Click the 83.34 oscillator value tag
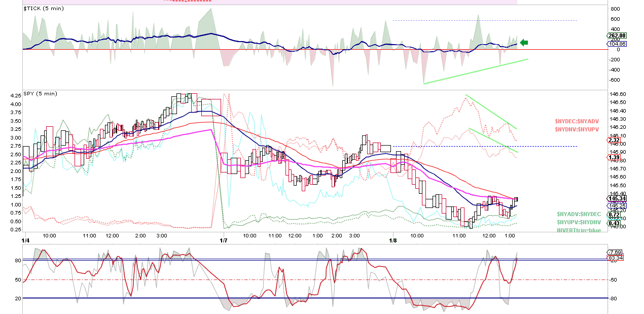 616,258
